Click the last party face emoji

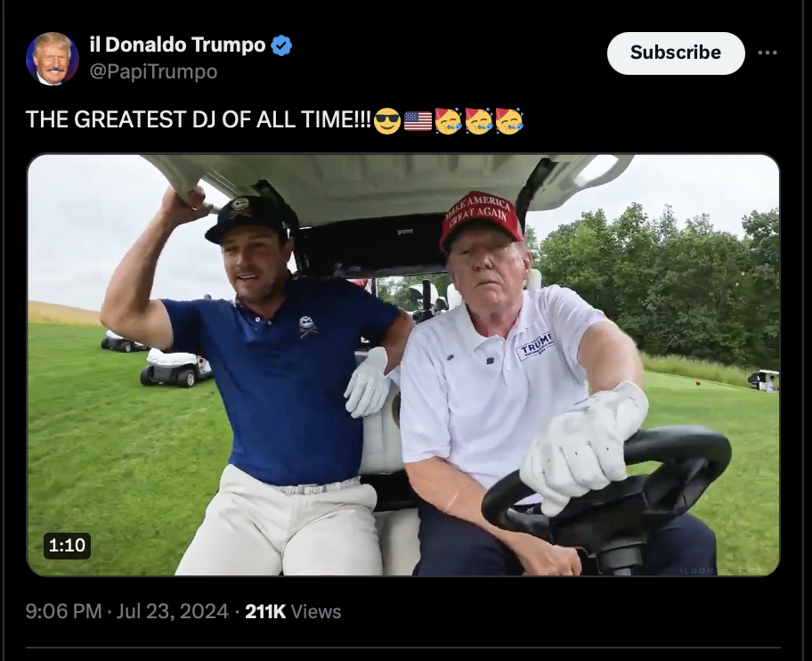(509, 120)
